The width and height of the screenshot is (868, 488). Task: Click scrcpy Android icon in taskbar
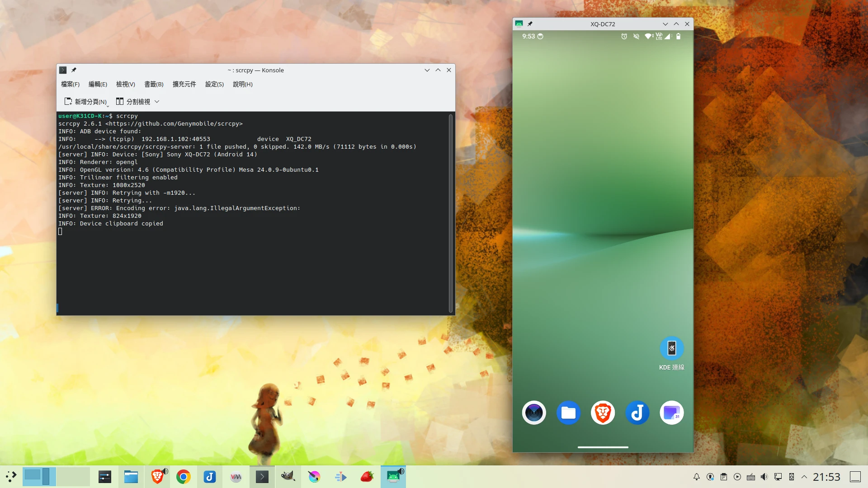click(x=393, y=477)
